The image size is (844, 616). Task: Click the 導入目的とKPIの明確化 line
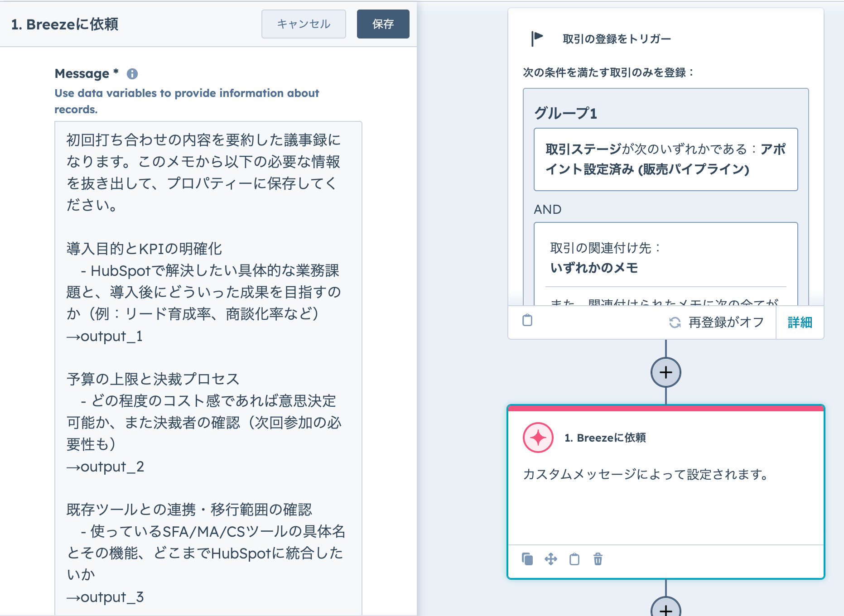click(144, 249)
